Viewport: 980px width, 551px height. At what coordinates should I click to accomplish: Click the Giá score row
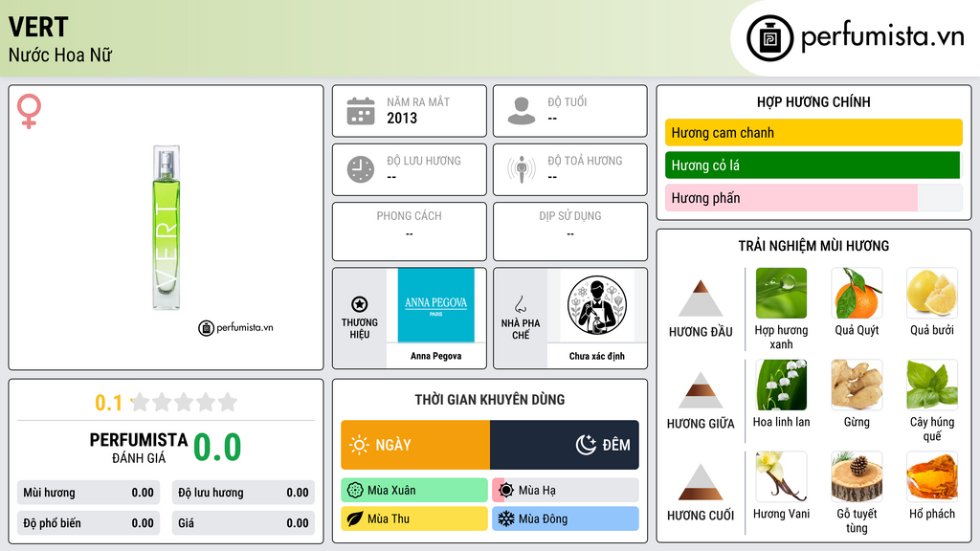coord(243,523)
